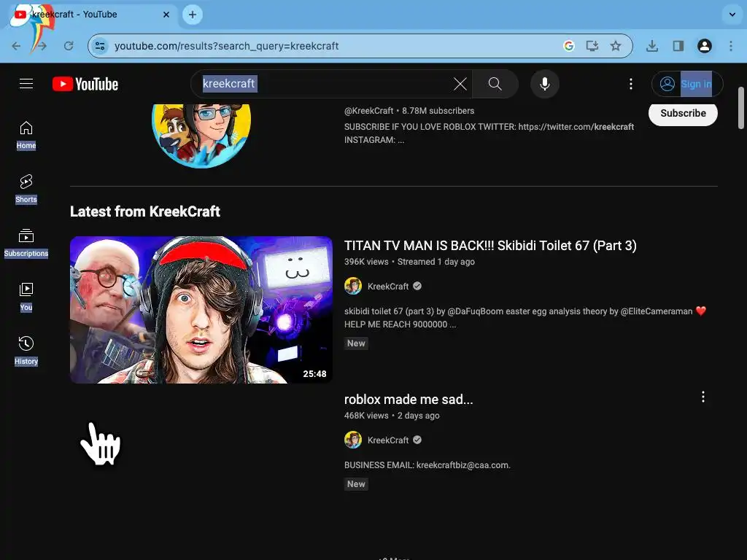Open the You sidebar section
Viewport: 747px width, 560px height.
click(26, 297)
